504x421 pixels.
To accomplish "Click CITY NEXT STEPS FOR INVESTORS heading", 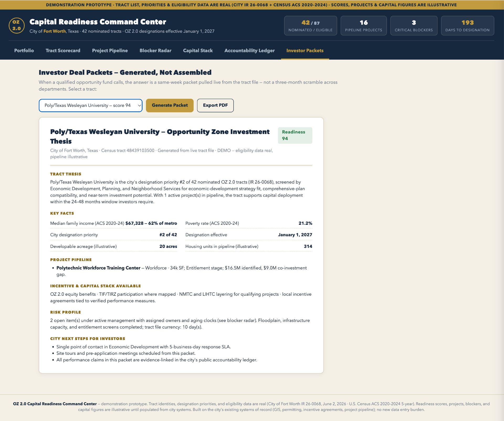I will [x=88, y=339].
